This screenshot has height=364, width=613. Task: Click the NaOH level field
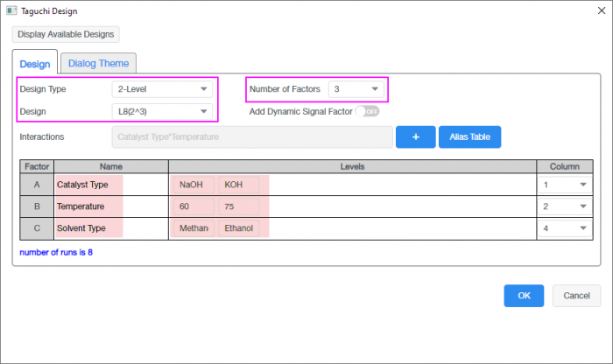(x=194, y=185)
